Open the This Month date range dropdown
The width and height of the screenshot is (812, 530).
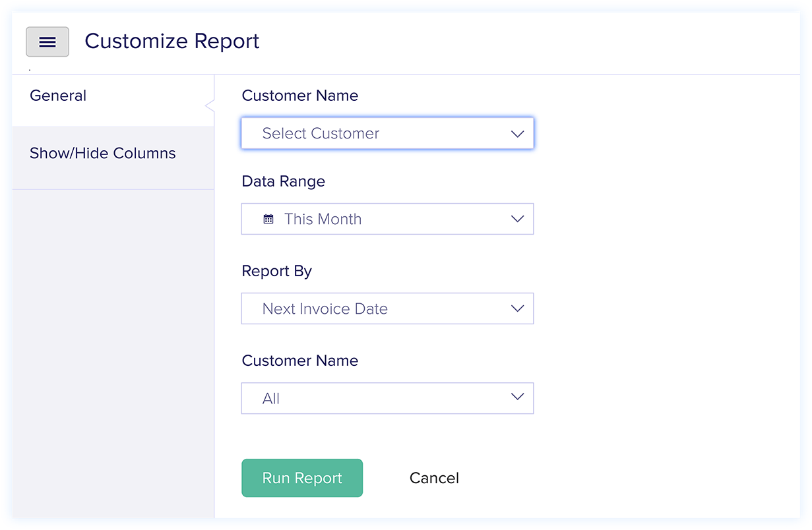pos(387,218)
